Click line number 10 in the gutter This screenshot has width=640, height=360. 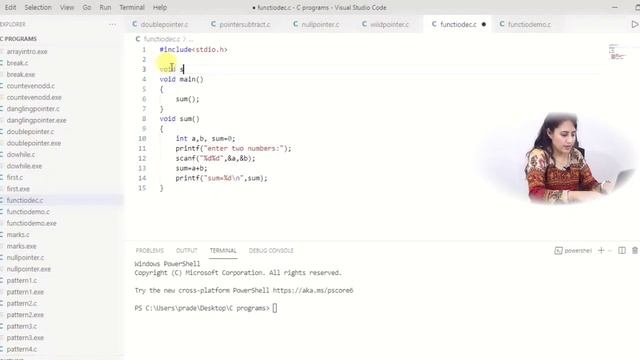point(142,139)
